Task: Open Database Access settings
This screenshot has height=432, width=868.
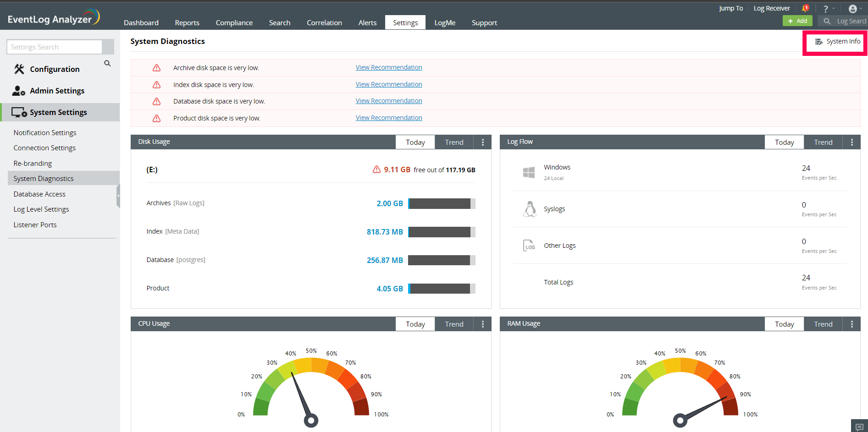Action: pyautogui.click(x=39, y=194)
